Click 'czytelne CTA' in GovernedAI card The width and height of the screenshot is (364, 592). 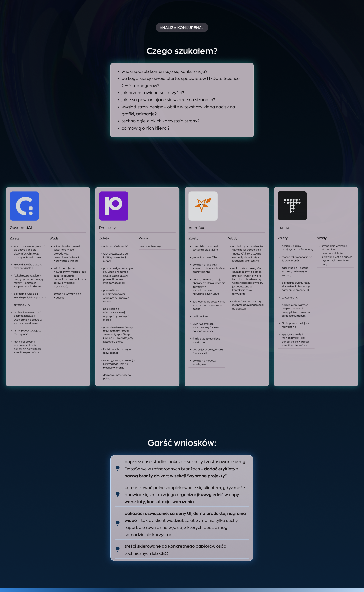(22, 305)
